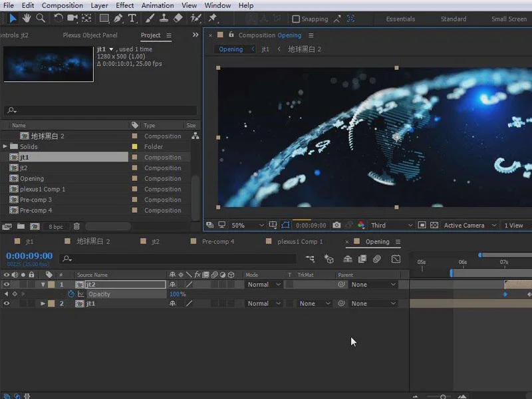
Task: Open jt2 layer blending Mode dropdown
Action: pos(264,285)
